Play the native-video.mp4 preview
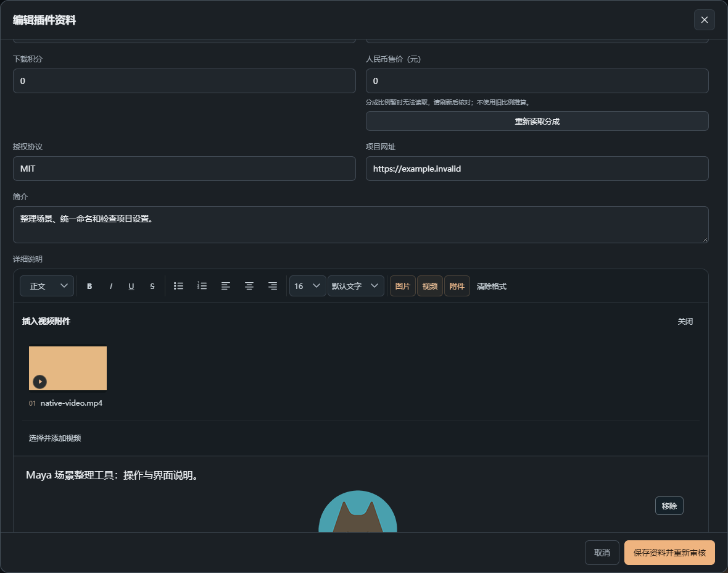 click(40, 382)
